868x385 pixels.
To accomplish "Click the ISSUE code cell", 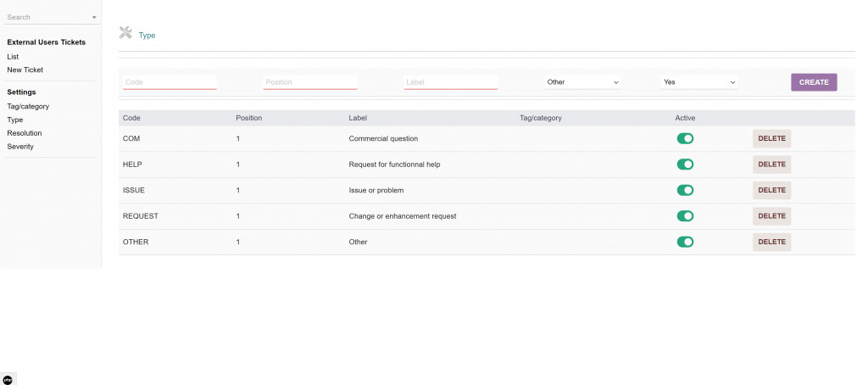I will pyautogui.click(x=134, y=190).
